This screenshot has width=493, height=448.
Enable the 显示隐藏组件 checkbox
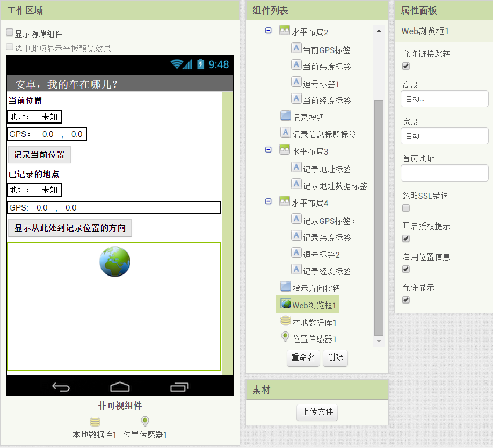click(10, 33)
